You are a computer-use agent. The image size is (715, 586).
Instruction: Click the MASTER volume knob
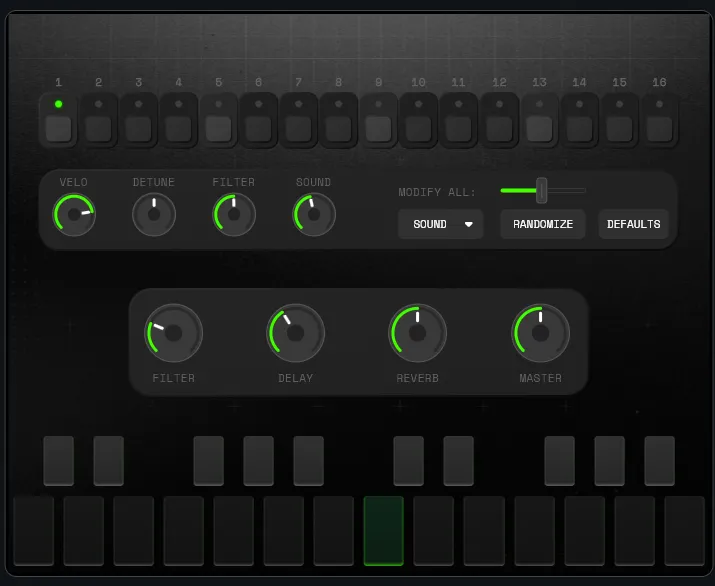point(540,333)
